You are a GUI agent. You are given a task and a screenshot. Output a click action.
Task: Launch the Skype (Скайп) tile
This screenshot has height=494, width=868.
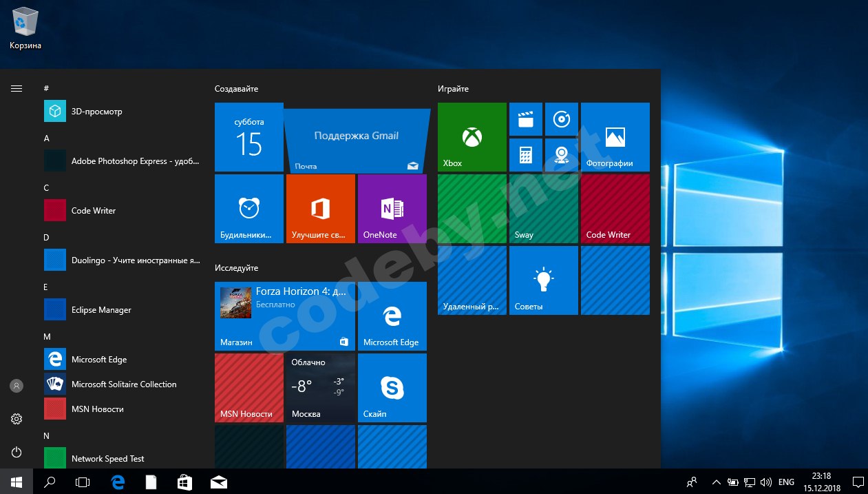point(392,388)
